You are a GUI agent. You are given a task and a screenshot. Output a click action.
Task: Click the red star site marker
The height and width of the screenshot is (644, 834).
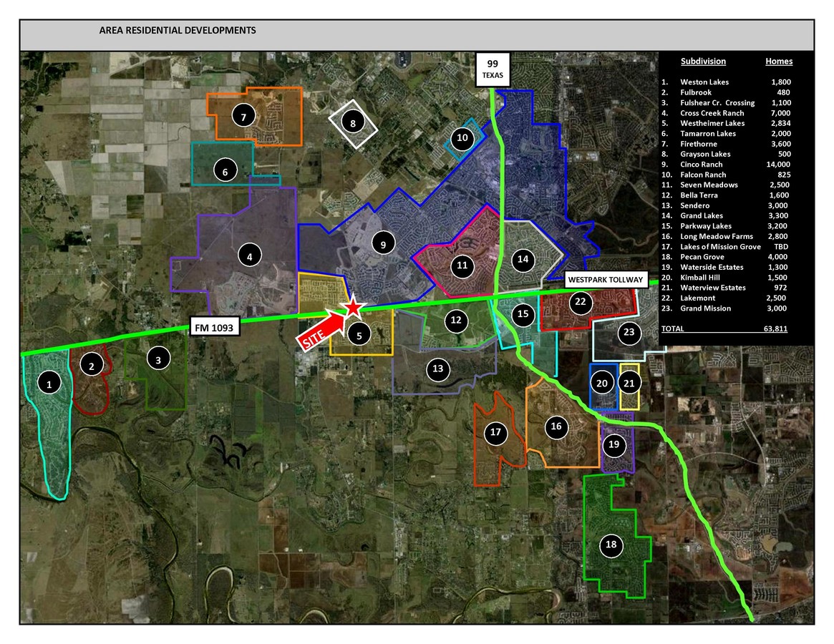(353, 308)
